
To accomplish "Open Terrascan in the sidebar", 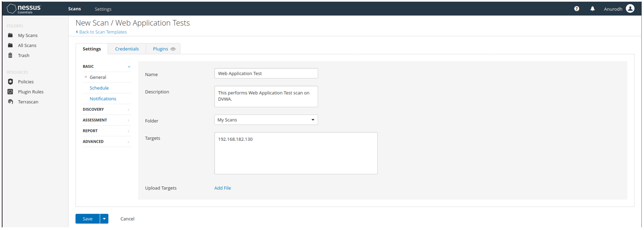I will (28, 102).
